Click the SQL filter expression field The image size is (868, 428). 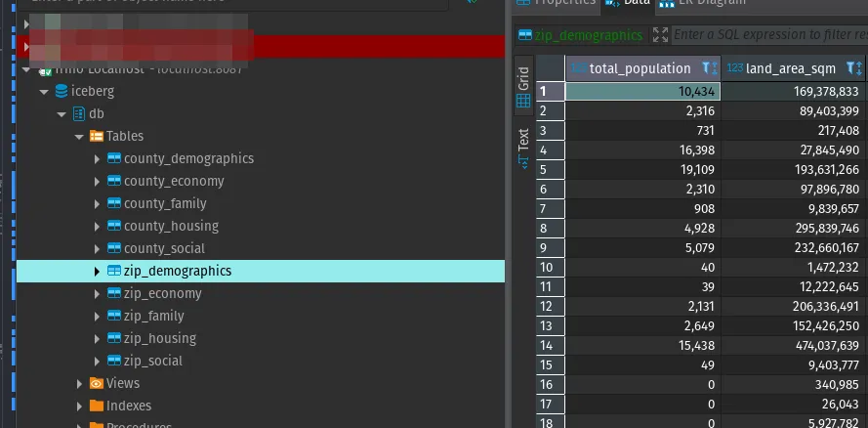766,35
